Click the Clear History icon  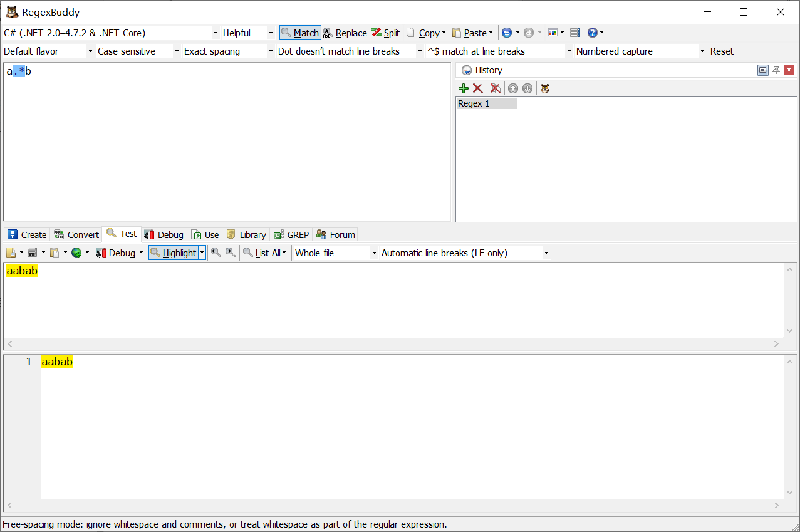495,88
